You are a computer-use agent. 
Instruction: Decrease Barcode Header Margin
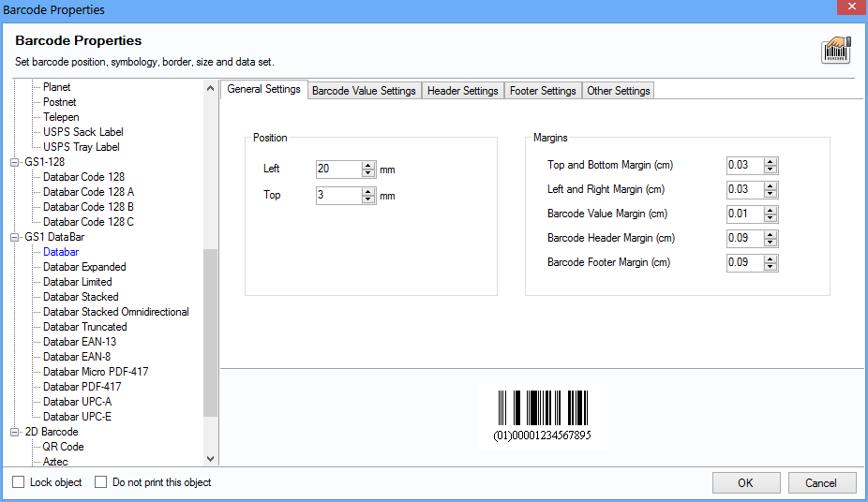tap(771, 243)
